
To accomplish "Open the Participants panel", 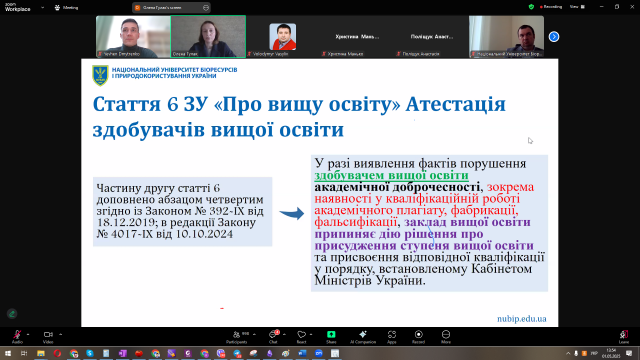I will (237, 336).
